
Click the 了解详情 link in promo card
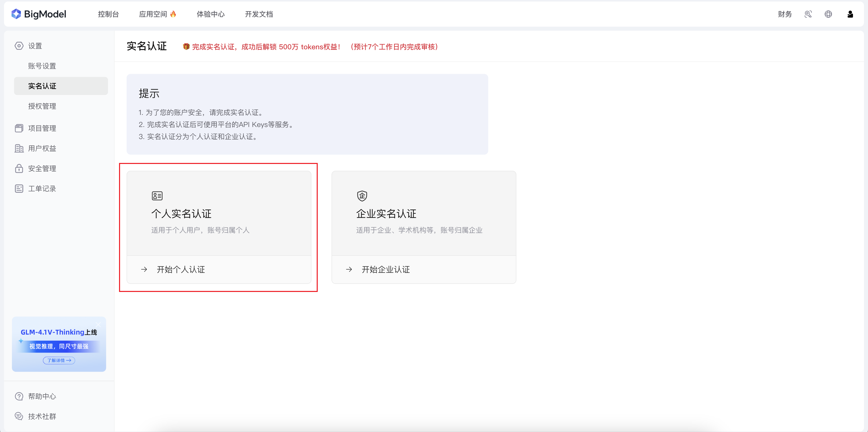[x=59, y=361]
